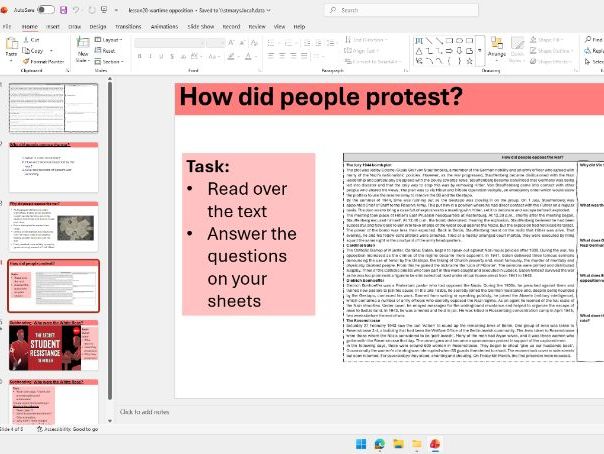Image resolution: width=604 pixels, height=454 pixels.
Task: Click the Increase Font Size icon
Action: (x=231, y=43)
